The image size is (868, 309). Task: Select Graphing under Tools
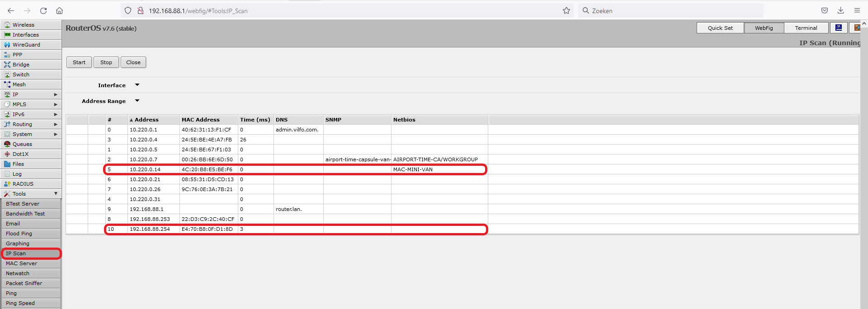[x=31, y=243]
